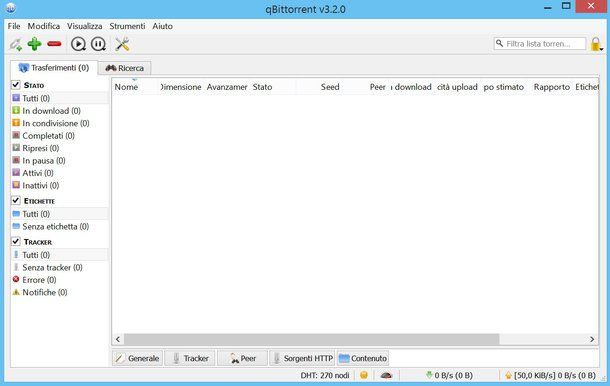610x386 pixels.
Task: Click the Filtra lista torrent search field
Action: click(x=540, y=44)
